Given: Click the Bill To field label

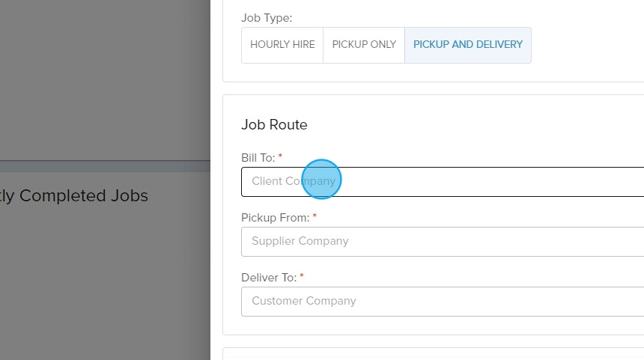Looking at the screenshot, I should point(258,158).
